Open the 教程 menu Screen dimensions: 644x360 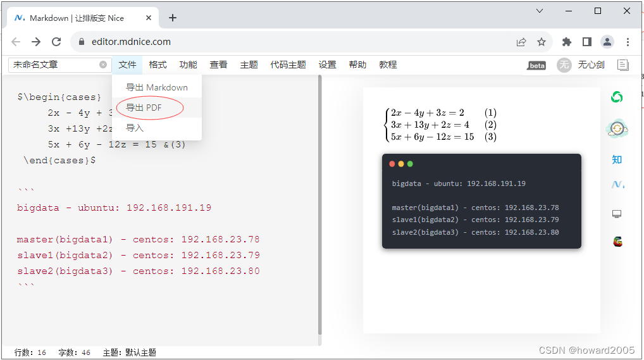(x=388, y=65)
